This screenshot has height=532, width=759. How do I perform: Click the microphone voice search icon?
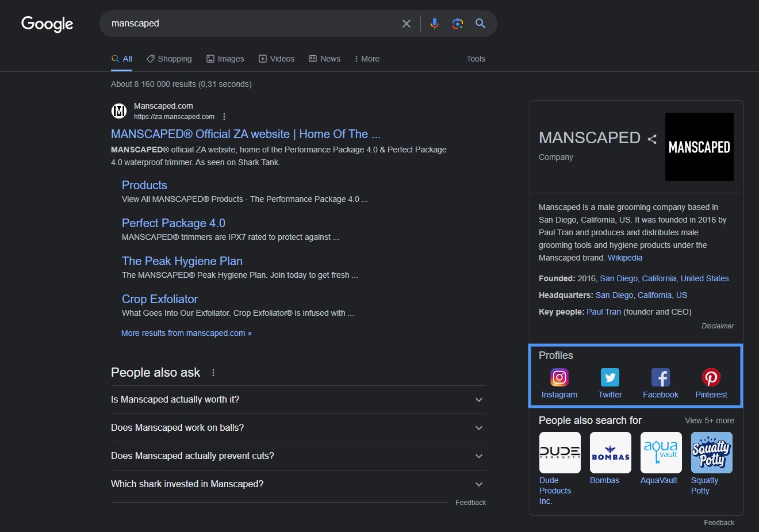click(x=434, y=24)
